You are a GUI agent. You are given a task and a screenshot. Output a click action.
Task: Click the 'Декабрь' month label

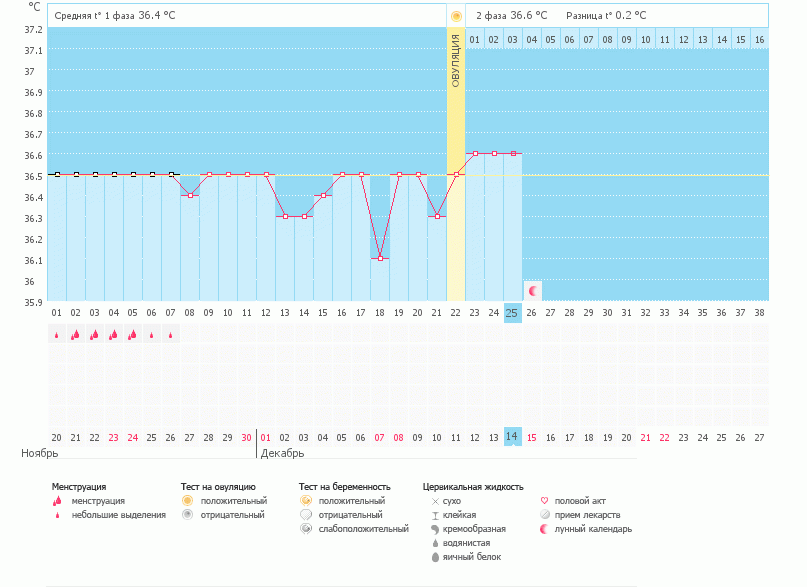(x=283, y=453)
